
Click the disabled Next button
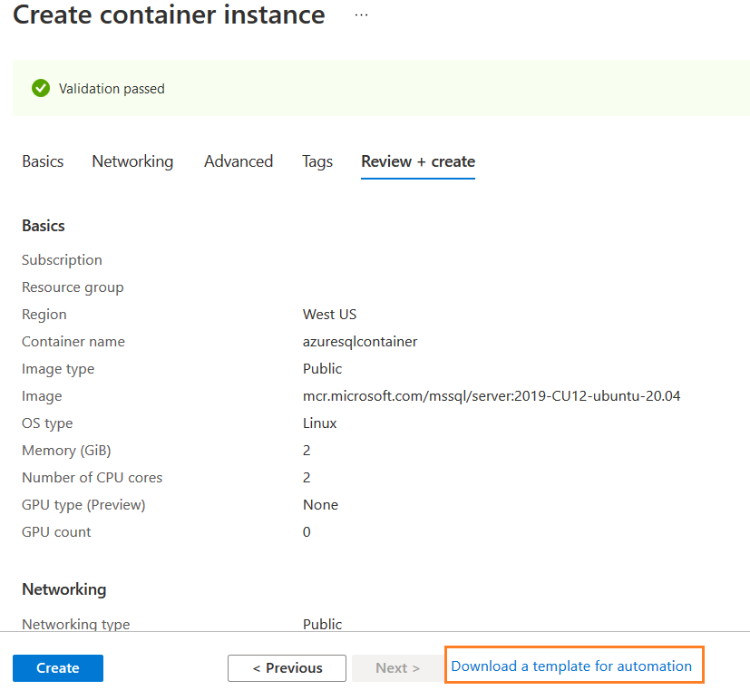click(x=397, y=668)
